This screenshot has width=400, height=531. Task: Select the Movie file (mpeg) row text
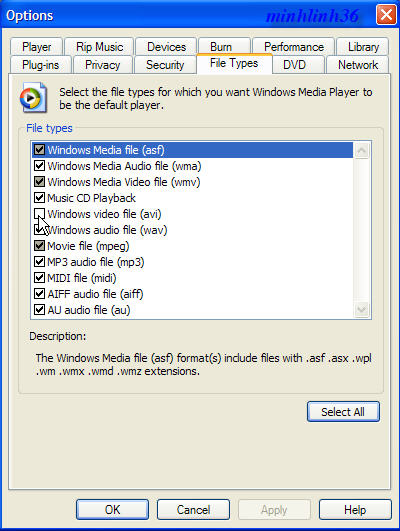coord(88,246)
